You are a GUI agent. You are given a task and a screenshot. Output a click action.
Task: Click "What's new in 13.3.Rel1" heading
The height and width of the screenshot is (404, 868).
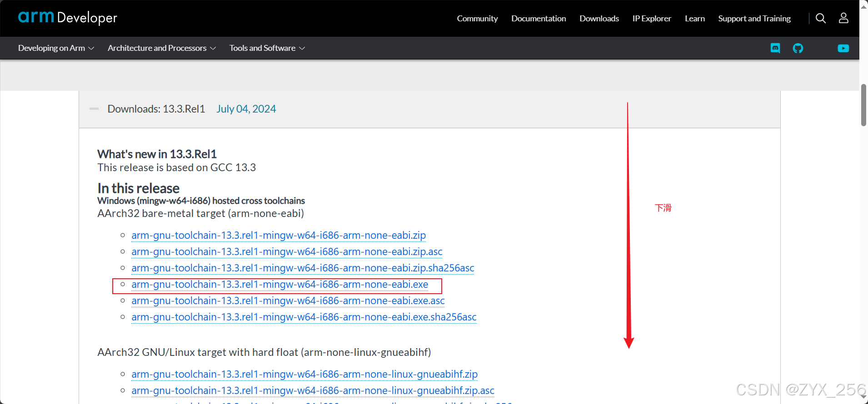157,154
